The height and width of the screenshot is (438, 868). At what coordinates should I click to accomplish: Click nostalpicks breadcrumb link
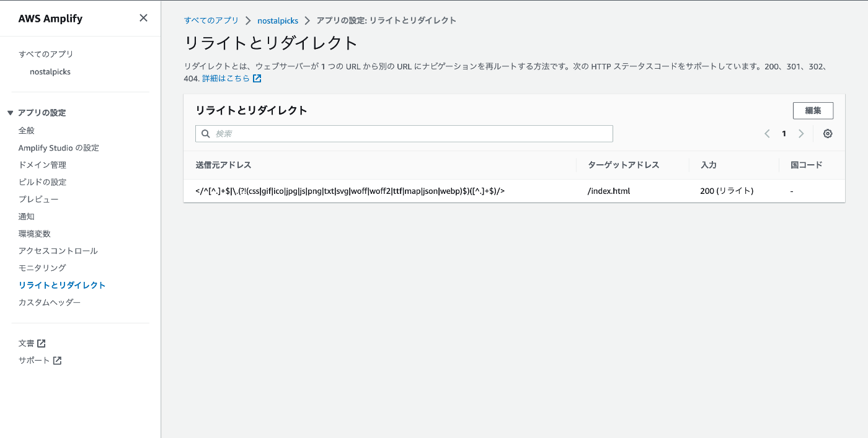(278, 20)
